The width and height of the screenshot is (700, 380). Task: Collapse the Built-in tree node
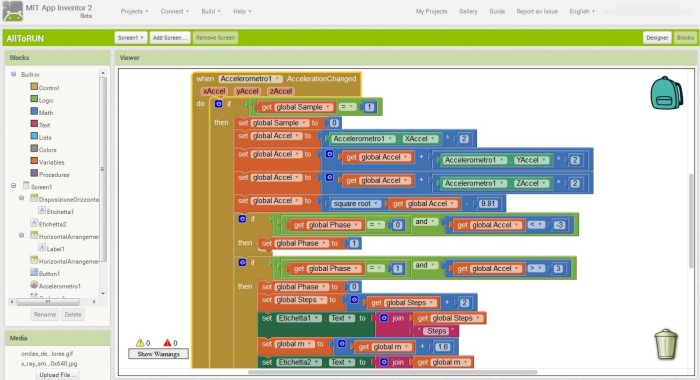pyautogui.click(x=13, y=74)
